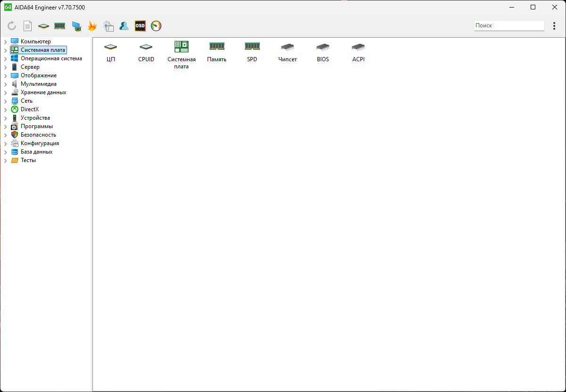Maximize the AIDA64 window
The height and width of the screenshot is (392, 566).
(x=533, y=7)
